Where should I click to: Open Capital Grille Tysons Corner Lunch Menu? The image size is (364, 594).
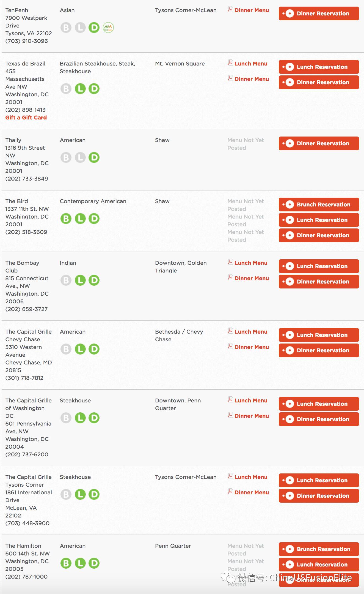[251, 477]
